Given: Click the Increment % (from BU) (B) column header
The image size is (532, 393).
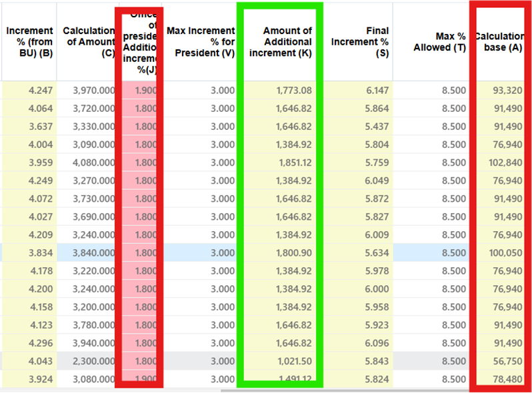Looking at the screenshot, I should (x=29, y=41).
